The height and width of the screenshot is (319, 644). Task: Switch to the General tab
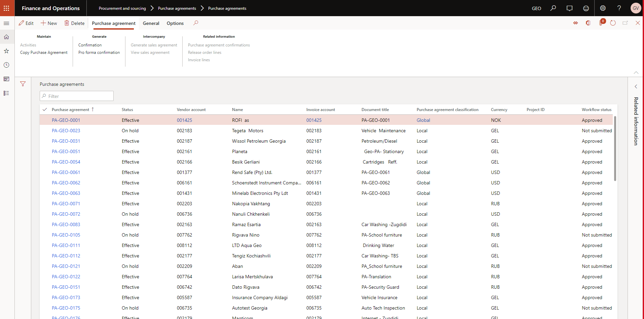(151, 23)
